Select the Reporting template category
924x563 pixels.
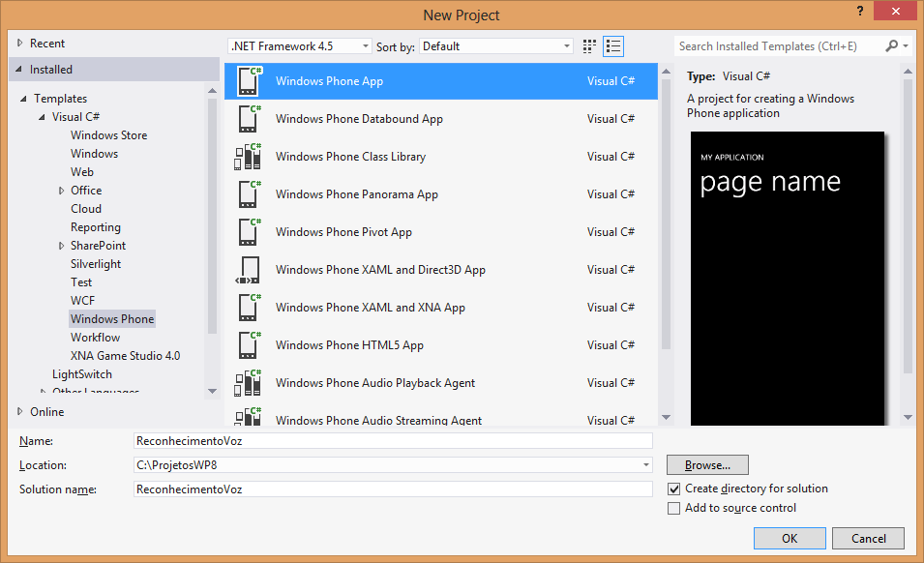pyautogui.click(x=96, y=227)
